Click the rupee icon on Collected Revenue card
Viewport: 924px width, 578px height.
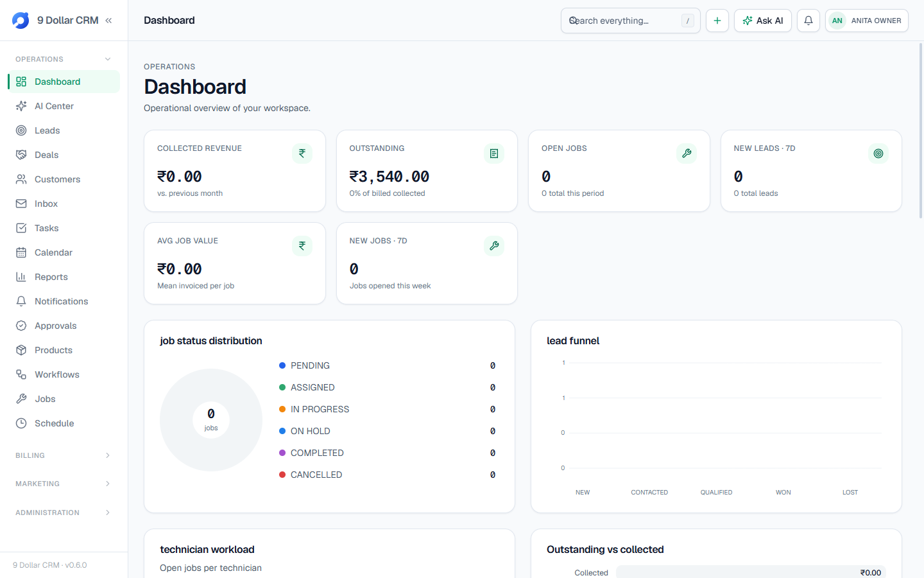pyautogui.click(x=302, y=153)
